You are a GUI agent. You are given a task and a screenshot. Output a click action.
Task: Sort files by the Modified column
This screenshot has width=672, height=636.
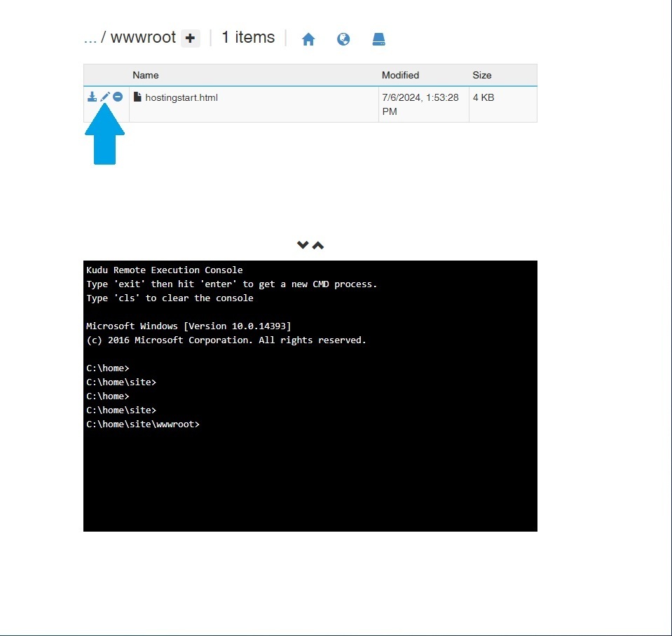coord(399,75)
